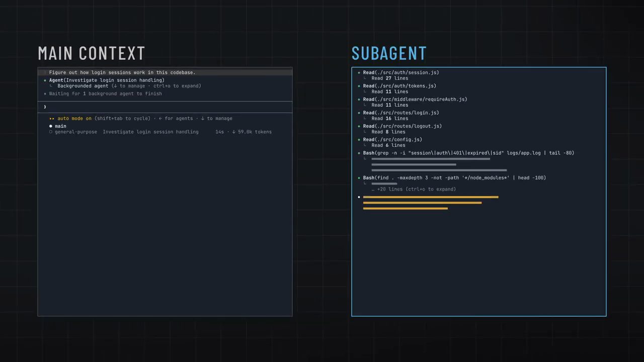The width and height of the screenshot is (644, 362).
Task: Open the Read requireAuth.js tool call
Action: 415,100
